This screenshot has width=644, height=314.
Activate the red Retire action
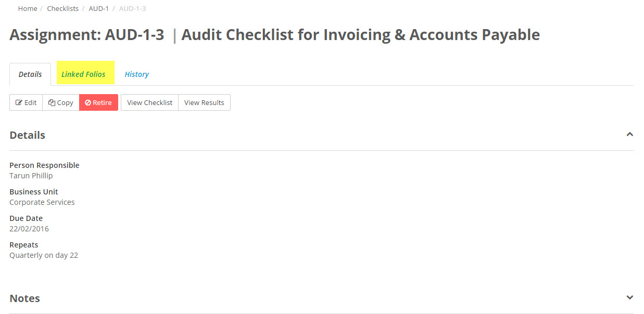tap(98, 102)
